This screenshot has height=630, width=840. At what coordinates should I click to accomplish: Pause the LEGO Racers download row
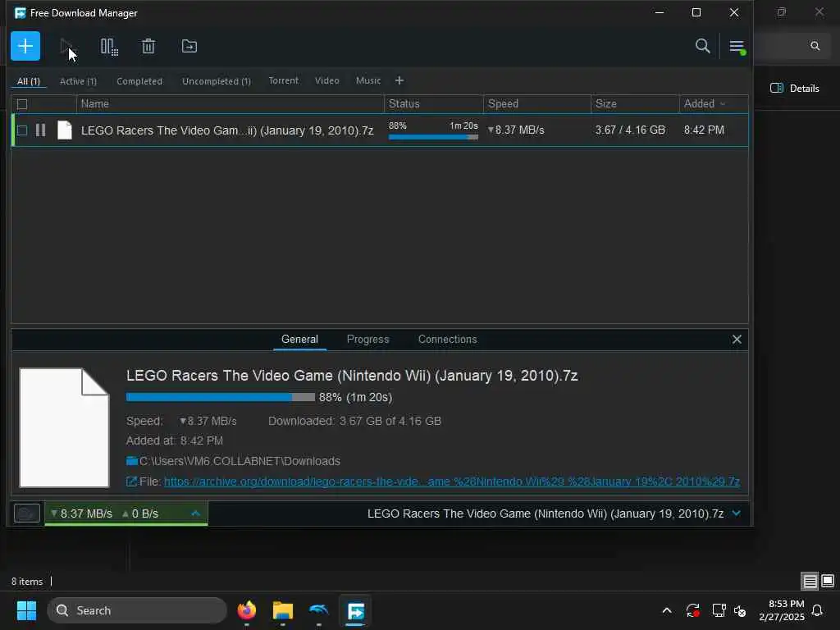click(x=41, y=130)
